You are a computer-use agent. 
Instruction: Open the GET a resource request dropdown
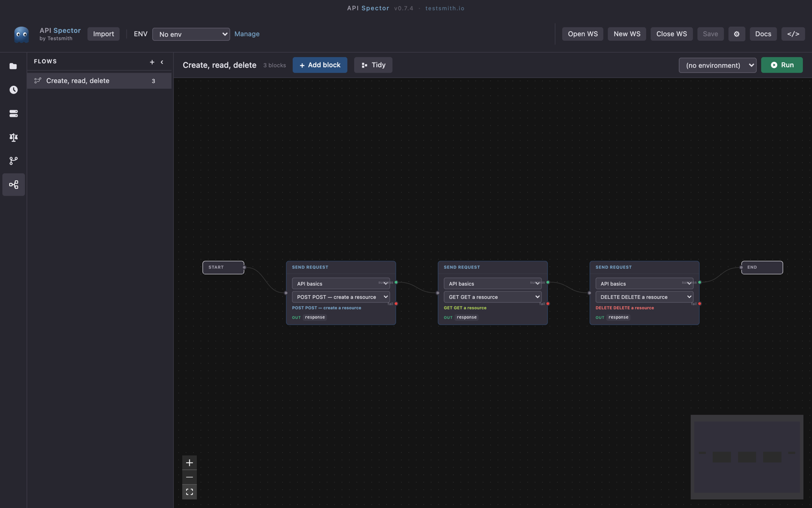492,297
